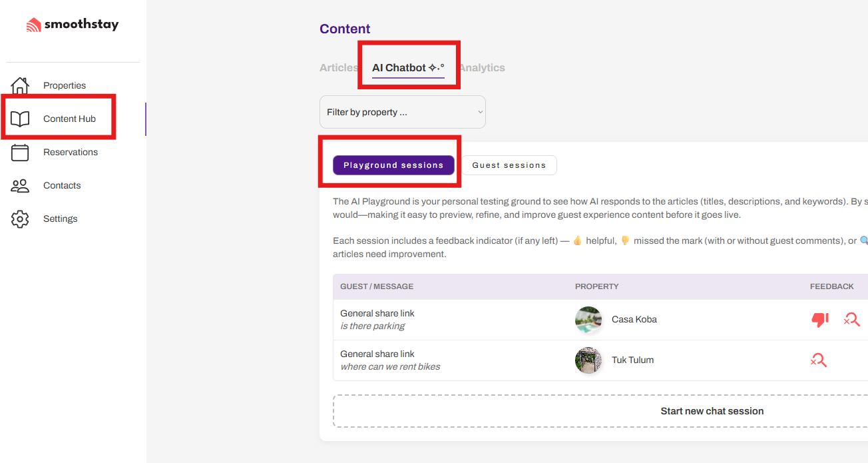Click the search-miss icon in Casa Koba row
This screenshot has height=463, width=868.
(x=851, y=320)
